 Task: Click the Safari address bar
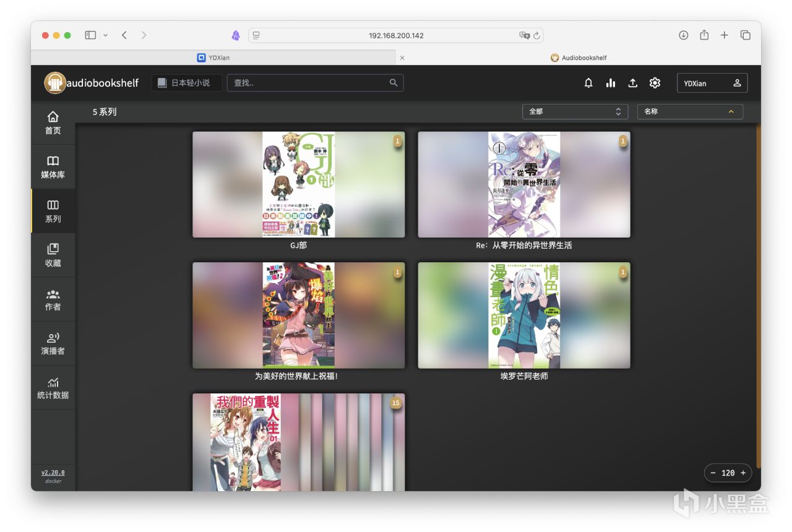396,35
